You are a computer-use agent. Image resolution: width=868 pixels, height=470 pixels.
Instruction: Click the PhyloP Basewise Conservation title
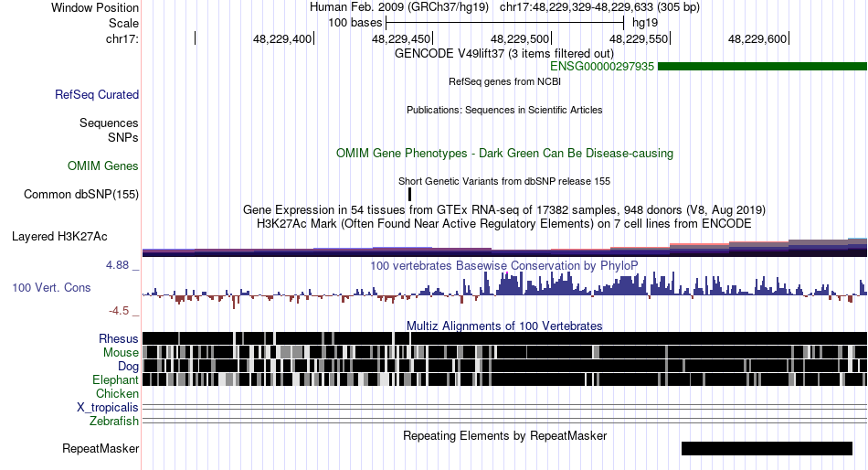(x=503, y=266)
